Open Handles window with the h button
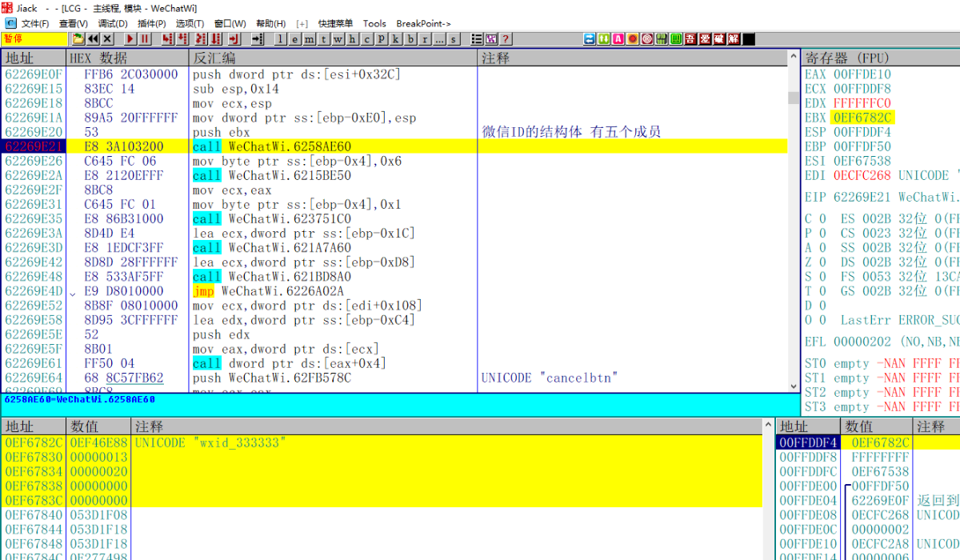The width and height of the screenshot is (960, 560). pyautogui.click(x=352, y=38)
